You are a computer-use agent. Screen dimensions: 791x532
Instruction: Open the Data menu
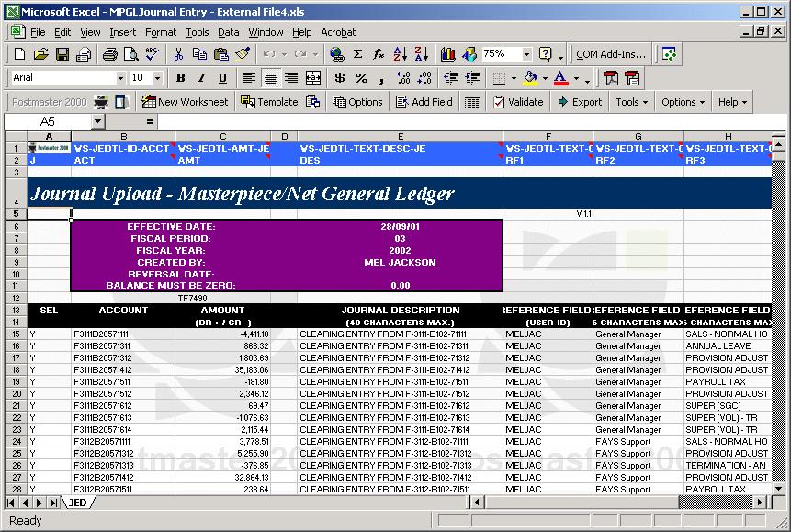(228, 32)
